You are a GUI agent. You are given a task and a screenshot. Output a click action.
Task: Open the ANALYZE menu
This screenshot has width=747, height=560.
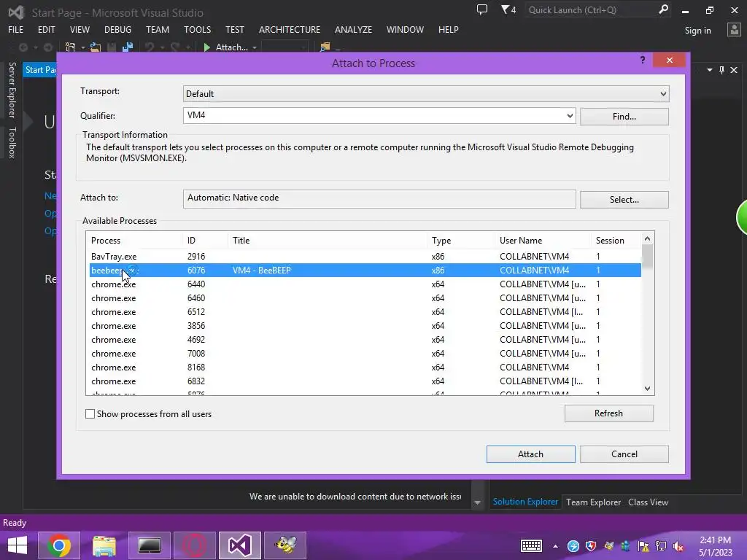click(x=353, y=29)
